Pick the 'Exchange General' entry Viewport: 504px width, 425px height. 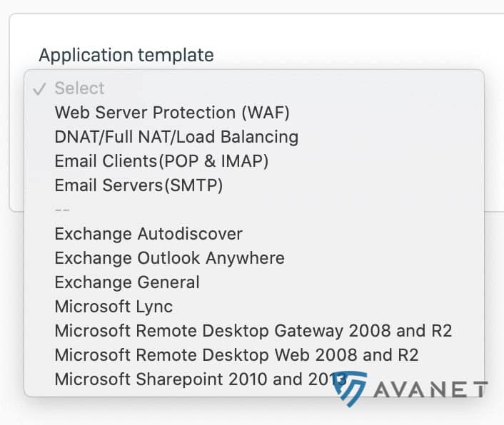pos(127,282)
